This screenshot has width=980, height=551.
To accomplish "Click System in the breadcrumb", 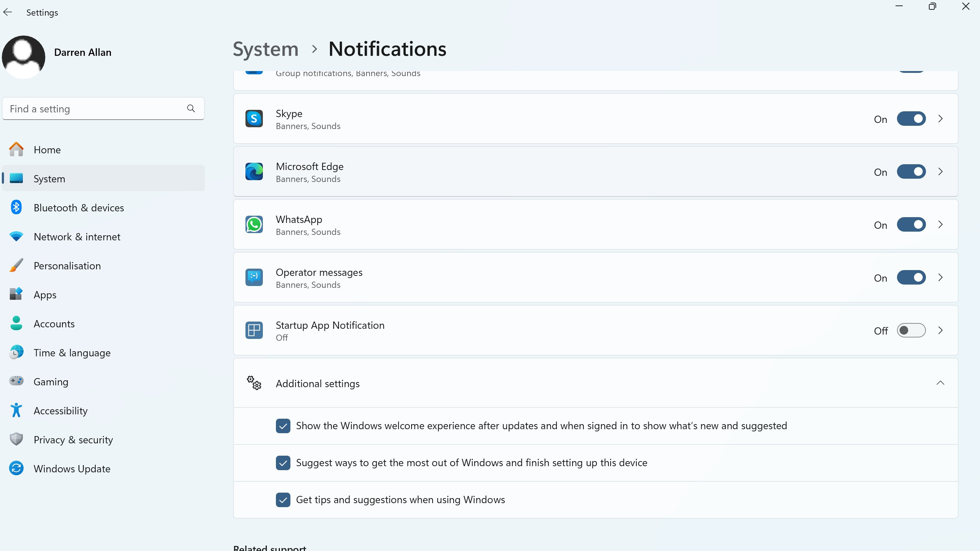I will pos(265,49).
